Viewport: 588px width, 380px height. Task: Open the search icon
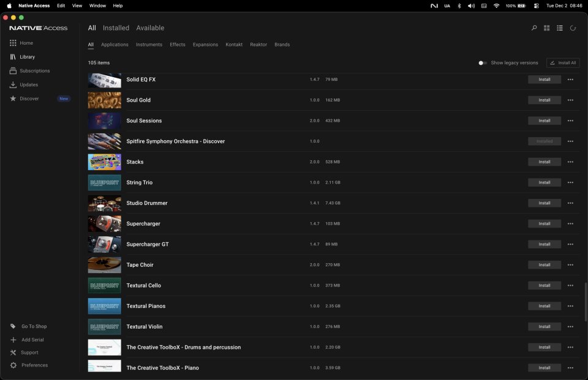click(x=533, y=28)
